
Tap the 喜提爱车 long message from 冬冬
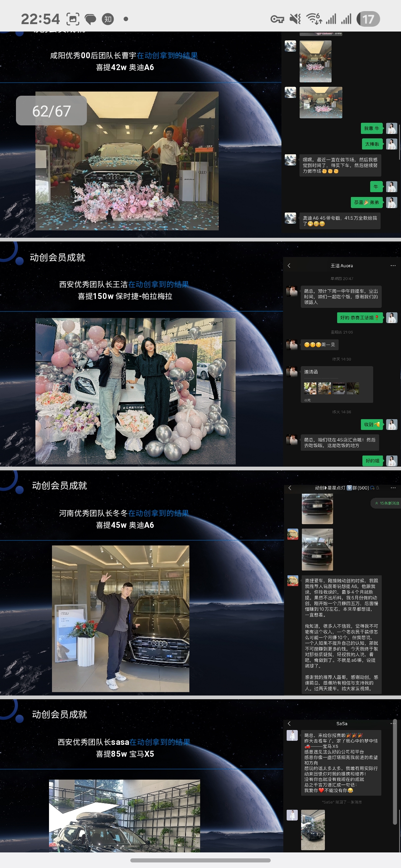(x=341, y=635)
